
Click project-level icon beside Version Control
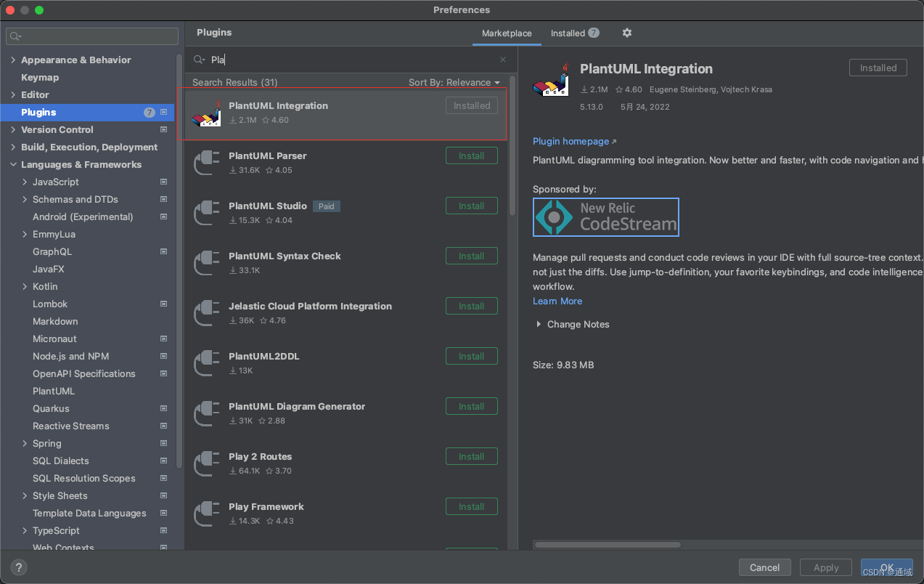point(163,130)
